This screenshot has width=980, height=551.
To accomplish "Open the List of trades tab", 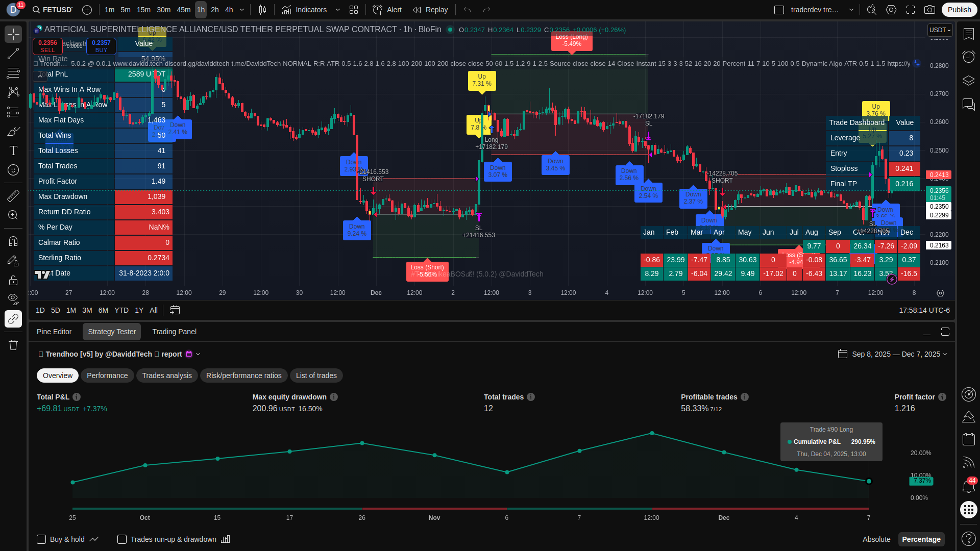I will (316, 375).
